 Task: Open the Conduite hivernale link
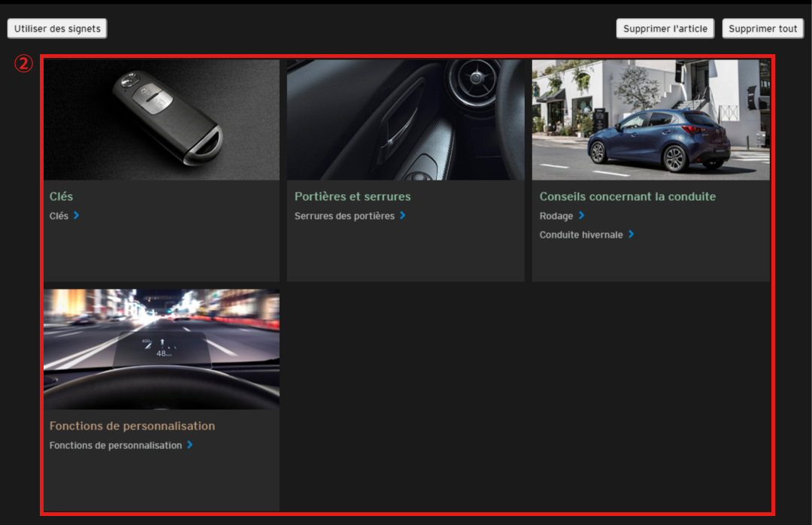581,235
